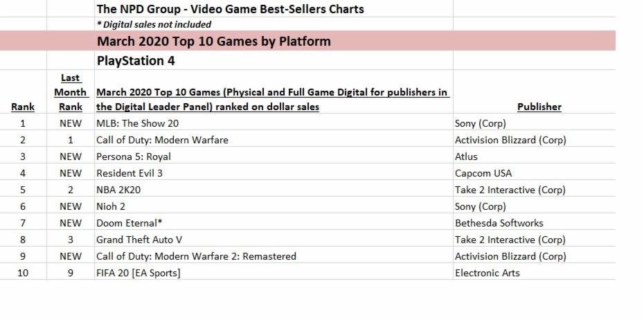Click the NBA 2K20 cell

pyautogui.click(x=119, y=190)
